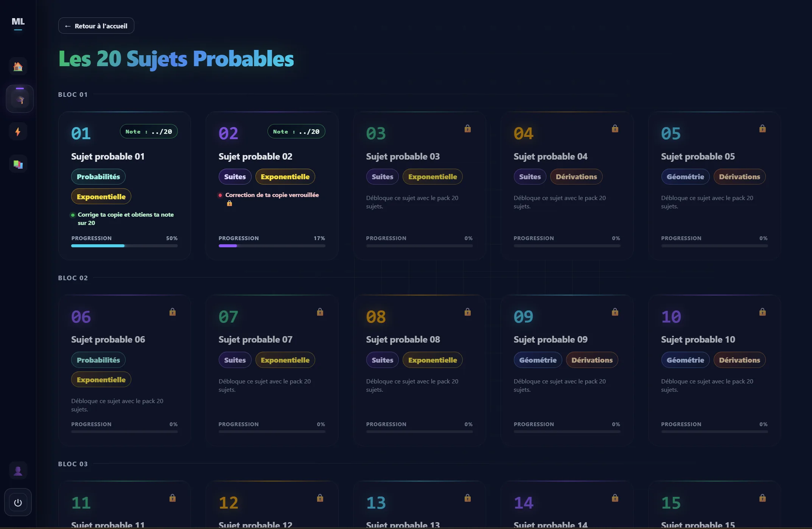Click the ML logo in the sidebar
812x529 pixels.
tap(18, 22)
